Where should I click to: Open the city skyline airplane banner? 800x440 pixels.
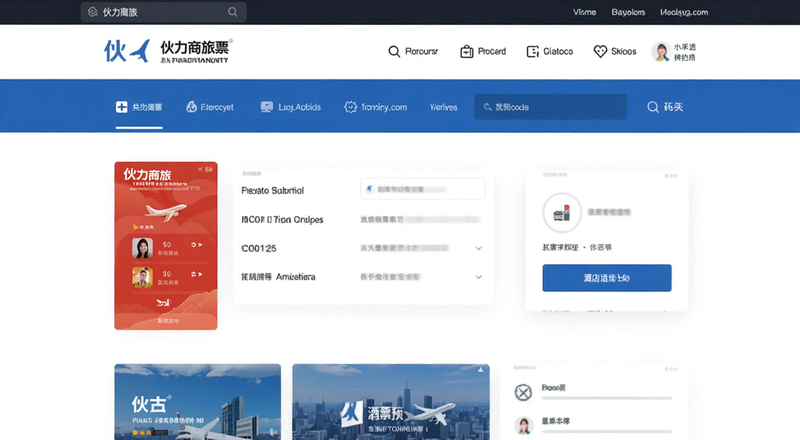(391, 402)
